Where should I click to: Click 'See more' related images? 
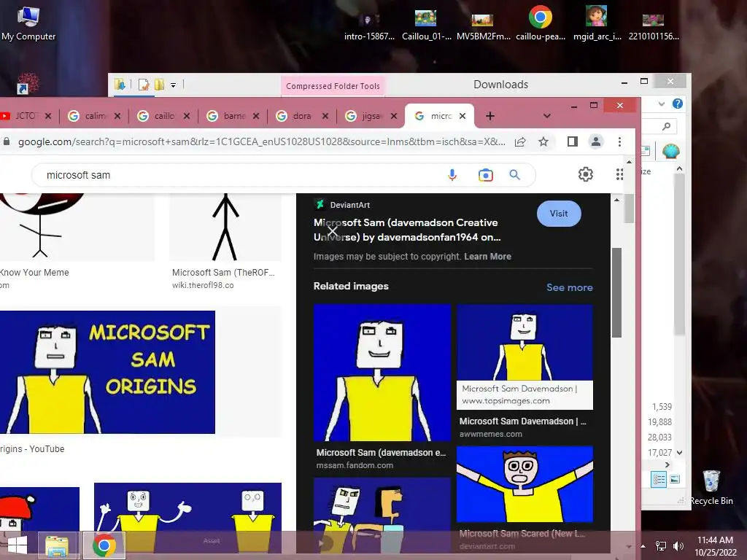569,287
